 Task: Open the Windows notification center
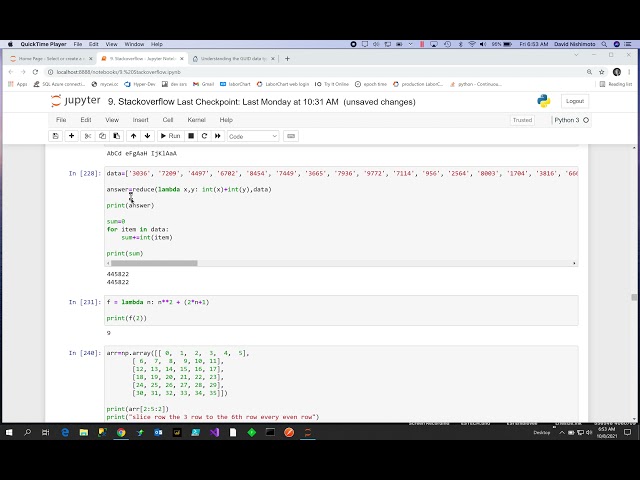click(628, 432)
